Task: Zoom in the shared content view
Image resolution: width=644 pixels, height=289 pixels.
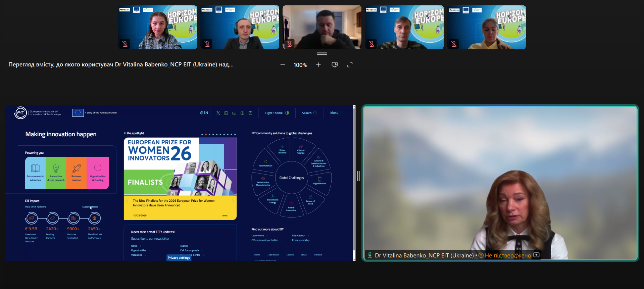Action: click(318, 65)
